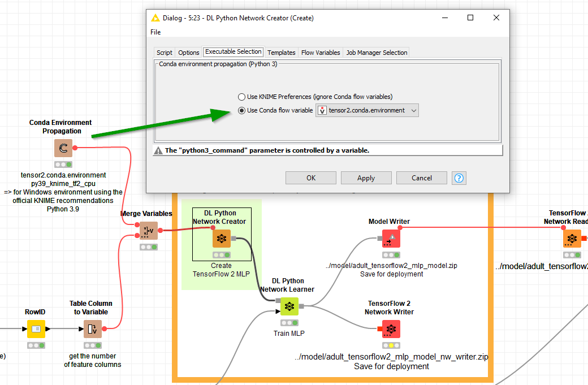588x385 pixels.
Task: Open the DL Python Network Creator node
Action: (221, 239)
